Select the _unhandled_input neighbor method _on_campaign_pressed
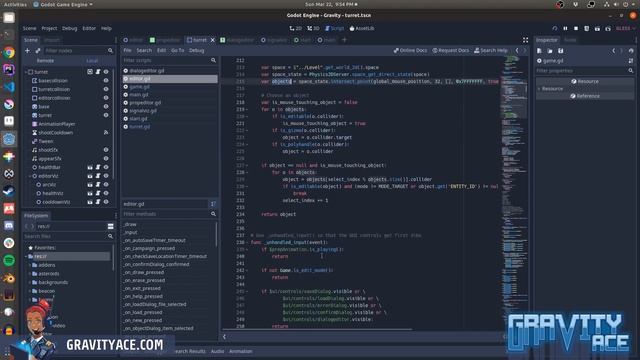Viewport: 640px width, 360px height. (x=149, y=248)
